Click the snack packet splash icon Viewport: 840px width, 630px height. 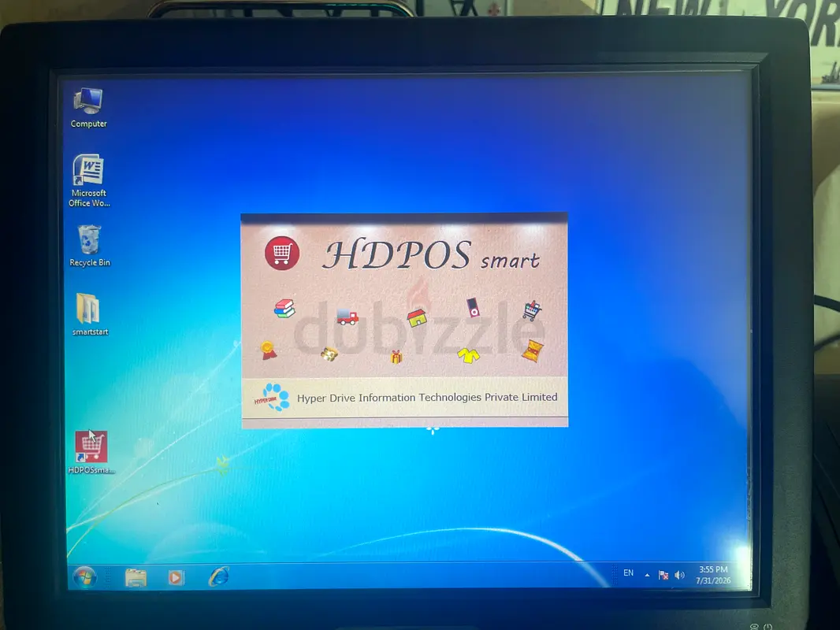point(532,350)
